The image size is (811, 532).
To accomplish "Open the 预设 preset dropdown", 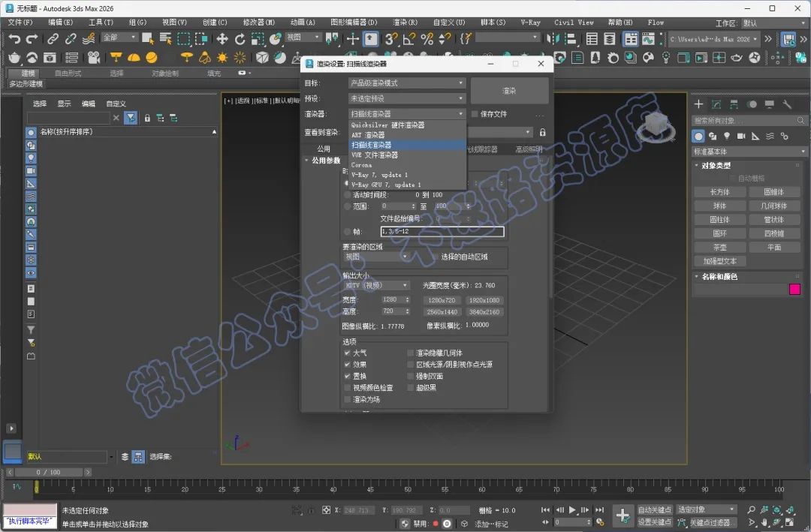I will click(x=407, y=98).
